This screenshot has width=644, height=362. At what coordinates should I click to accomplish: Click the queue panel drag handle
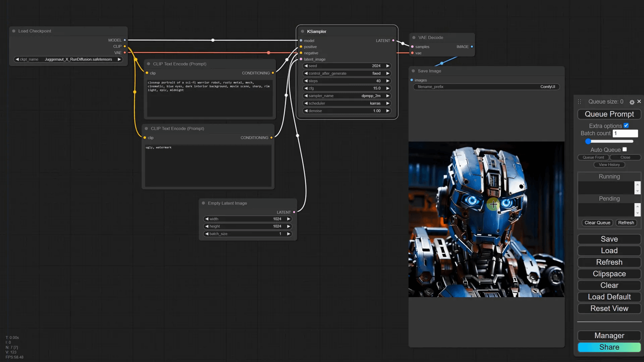point(580,102)
